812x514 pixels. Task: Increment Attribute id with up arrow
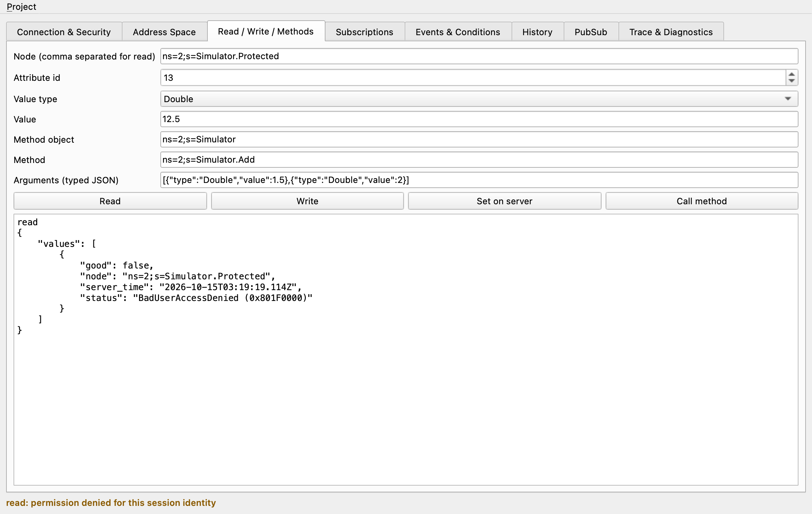[x=792, y=74]
